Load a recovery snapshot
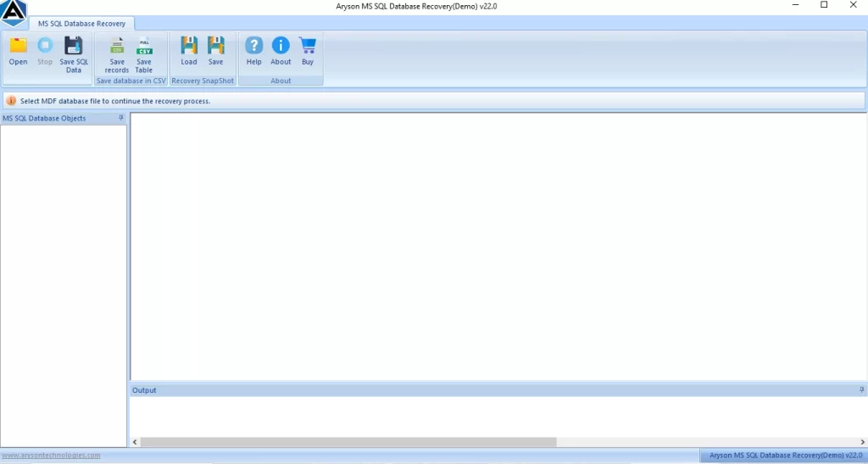This screenshot has height=464, width=868. click(x=189, y=51)
